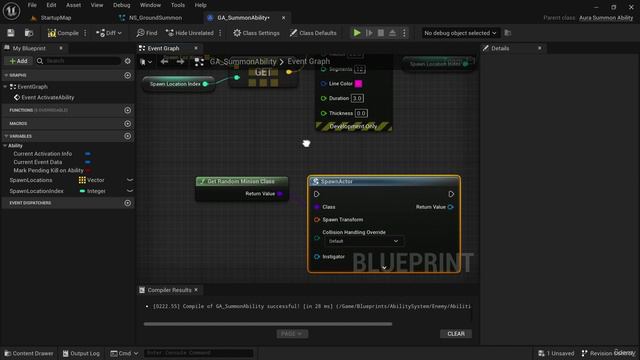Start Play in editor
The width and height of the screenshot is (640, 360).
click(x=357, y=33)
